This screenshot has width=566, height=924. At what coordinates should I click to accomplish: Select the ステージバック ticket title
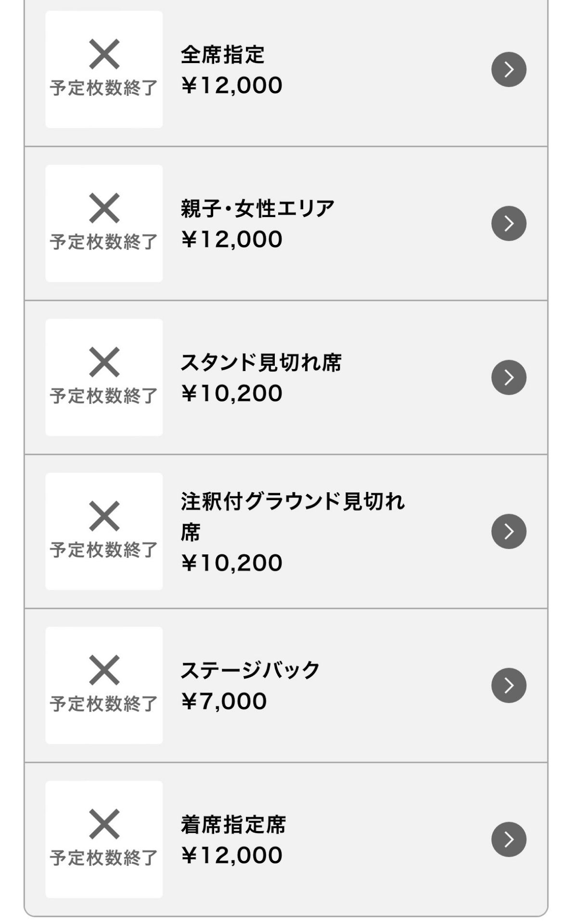click(250, 670)
